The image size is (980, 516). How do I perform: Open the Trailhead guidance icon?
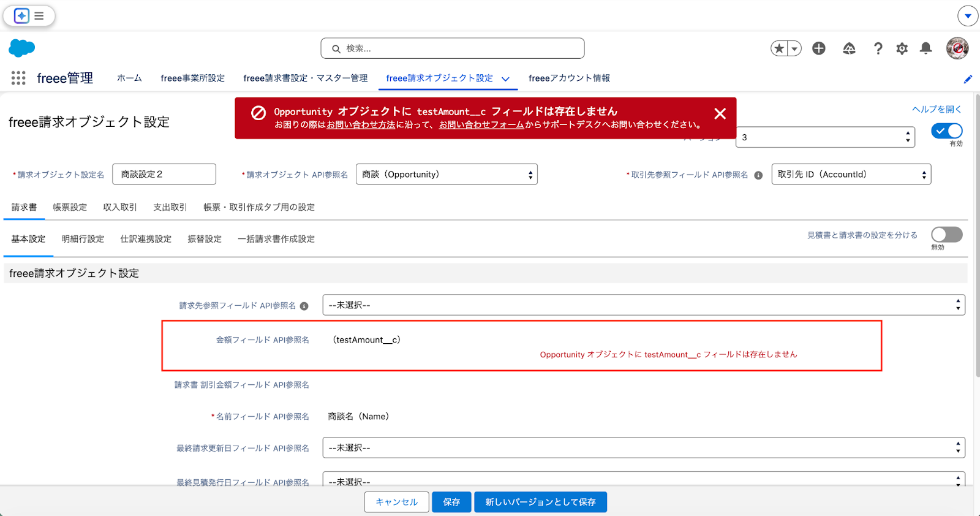[849, 48]
